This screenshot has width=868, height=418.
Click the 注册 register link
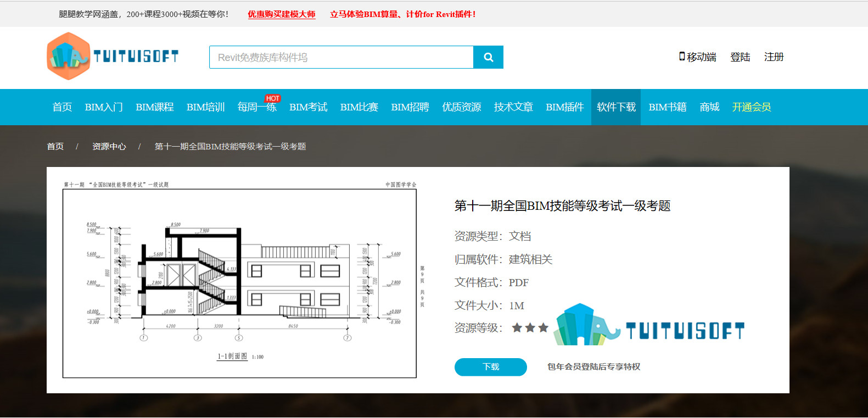[x=774, y=57]
